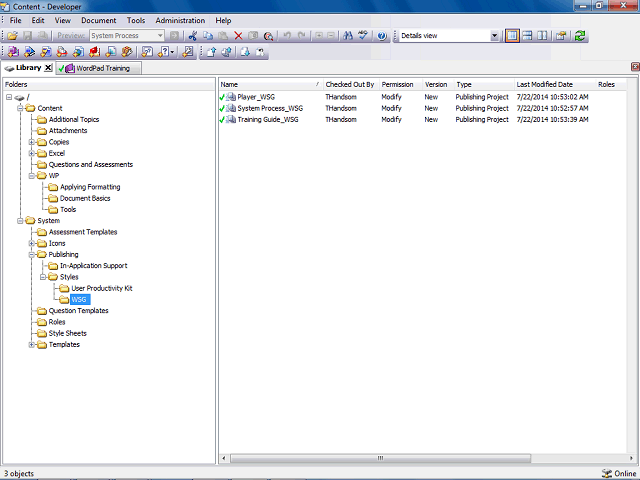Collapse the WP folder
The image size is (640, 480).
click(x=31, y=176)
